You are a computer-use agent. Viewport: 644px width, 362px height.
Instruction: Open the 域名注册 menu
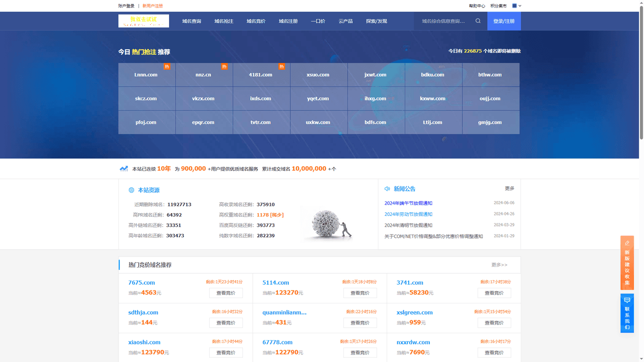(x=288, y=21)
